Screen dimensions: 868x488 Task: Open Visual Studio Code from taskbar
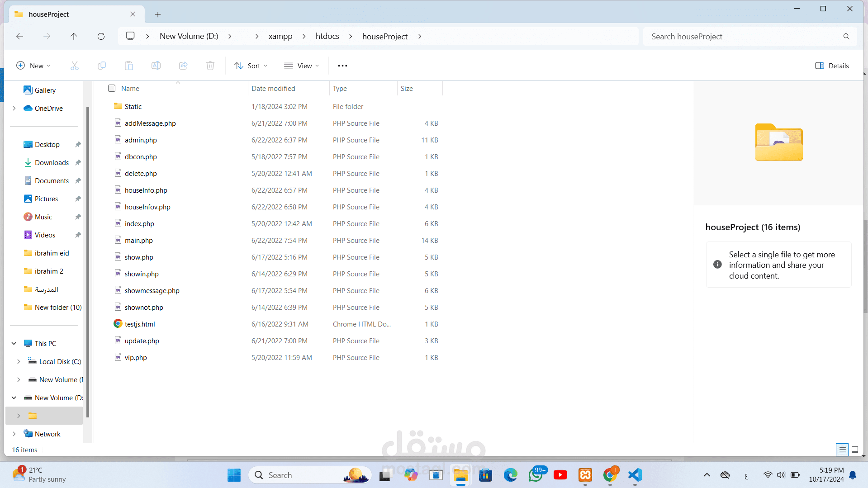tap(635, 475)
